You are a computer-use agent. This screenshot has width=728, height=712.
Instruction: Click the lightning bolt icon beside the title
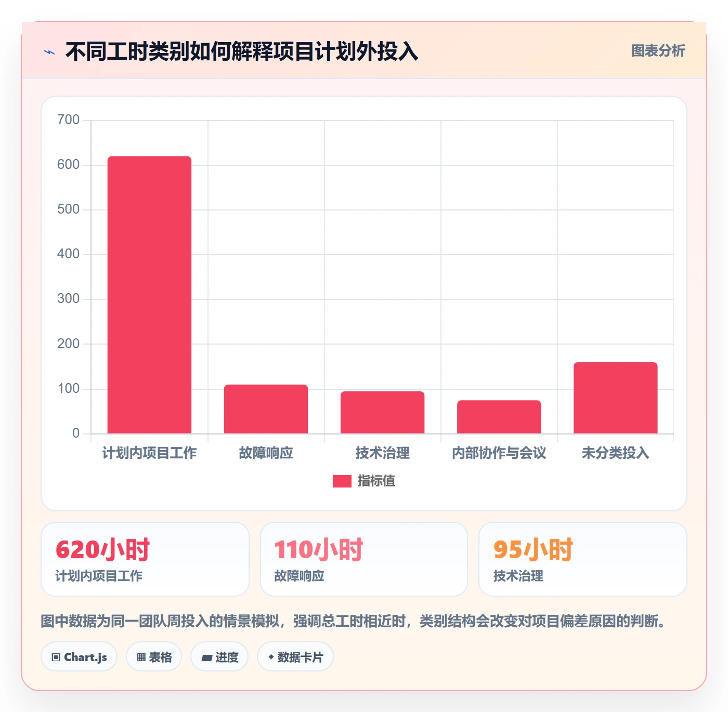[49, 52]
